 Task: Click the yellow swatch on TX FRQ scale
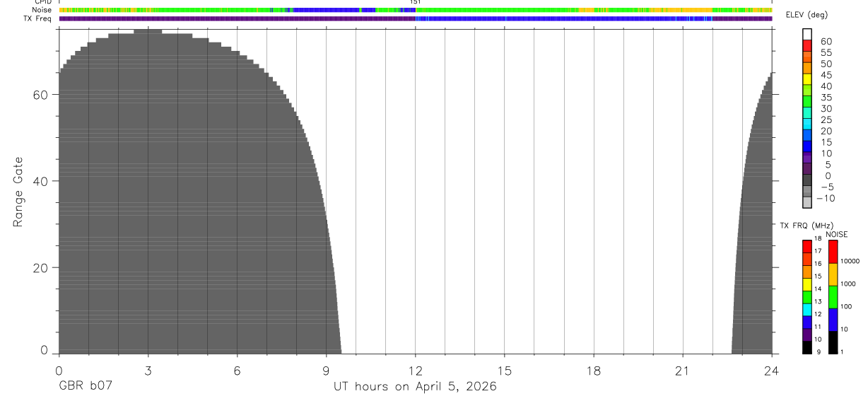(x=807, y=285)
